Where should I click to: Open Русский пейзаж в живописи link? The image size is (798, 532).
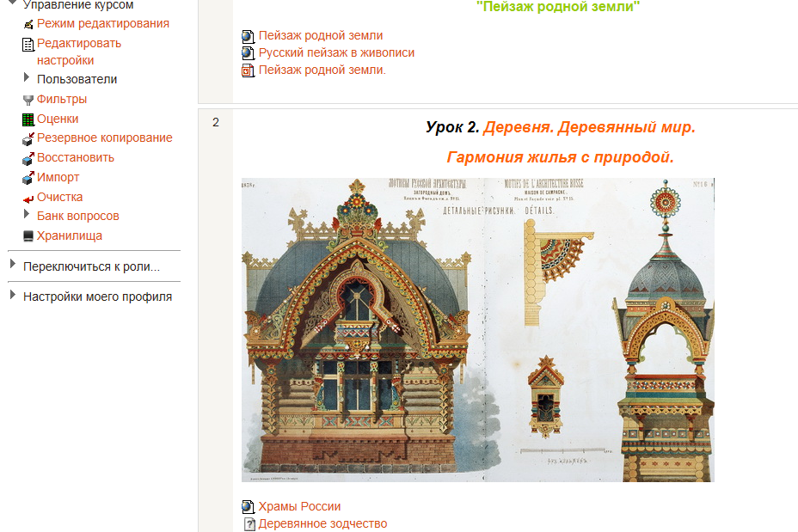click(336, 53)
